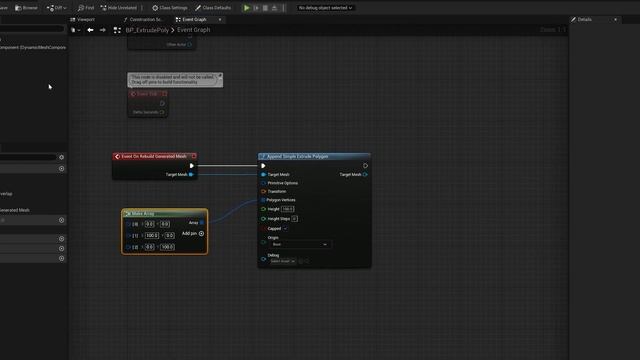Open the graph bookmarks dropdown
Screen dimensions: 640x360
click(x=75, y=30)
